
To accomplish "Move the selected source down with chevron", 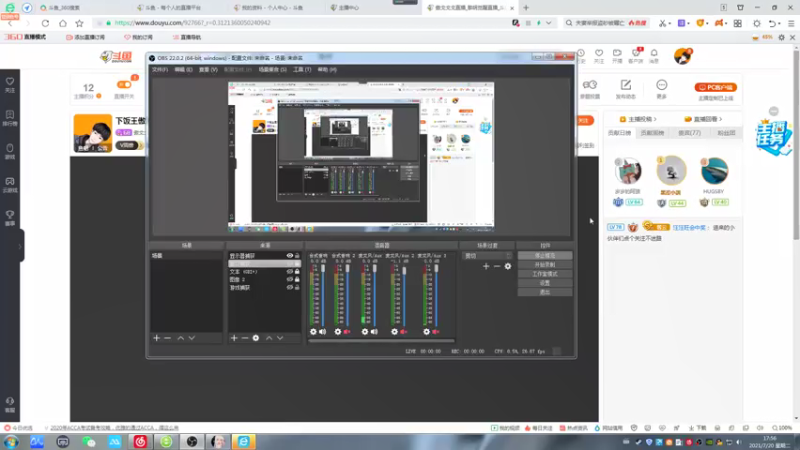I will click(280, 338).
